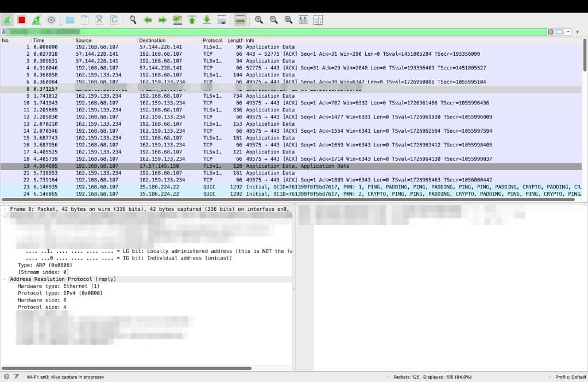
Task: Select QUIC packet 24 row
Action: point(291,194)
